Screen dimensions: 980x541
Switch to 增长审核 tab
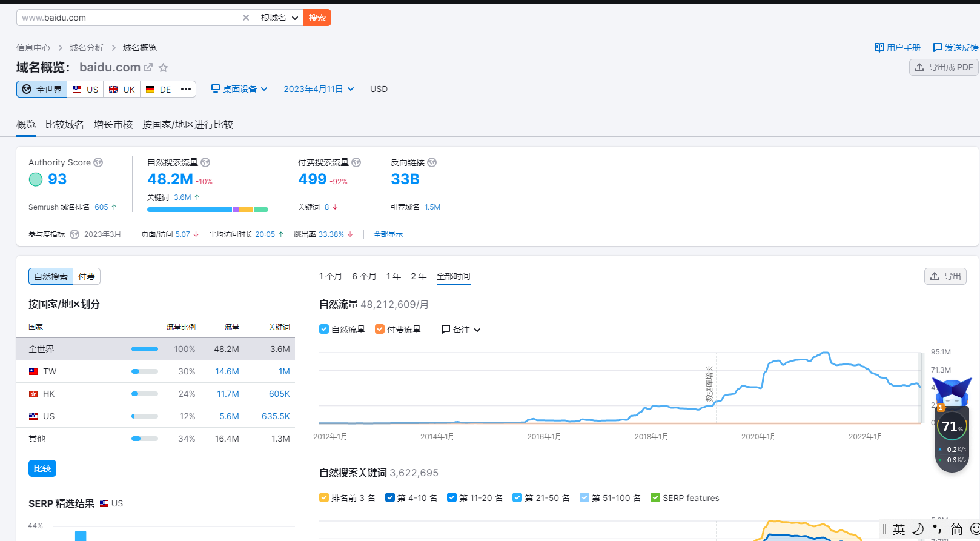(x=113, y=125)
